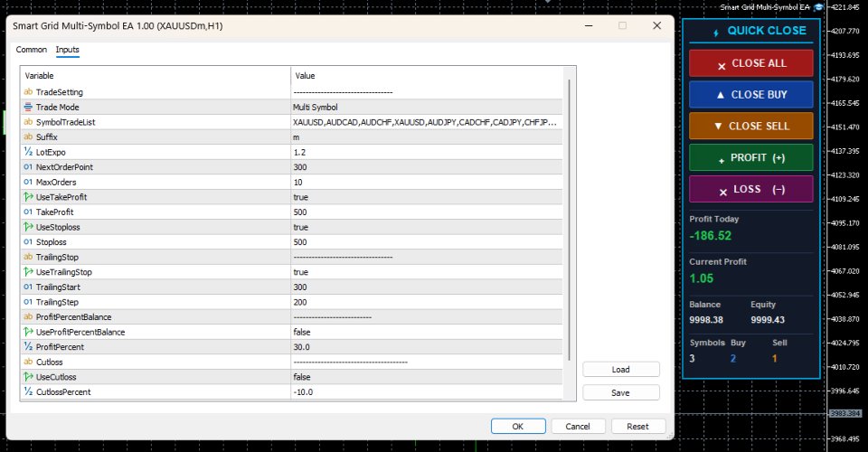868x452 pixels.
Task: Click the Equity value 9999.43
Action: [x=768, y=320]
